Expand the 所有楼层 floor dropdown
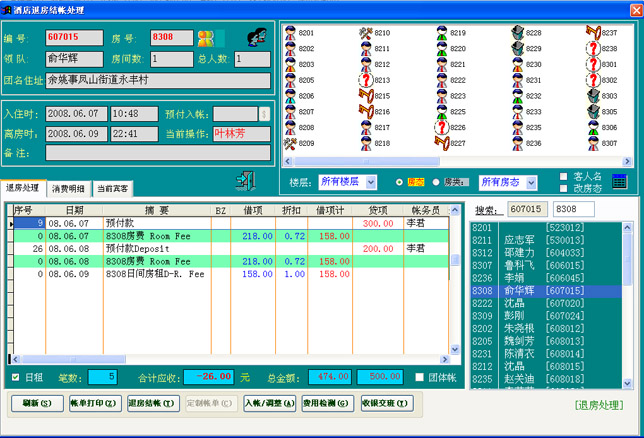 pyautogui.click(x=369, y=182)
